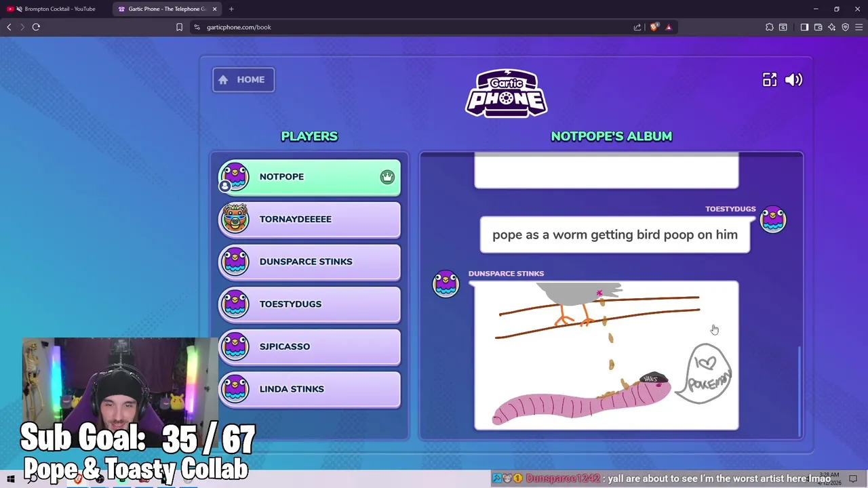Viewport: 868px width, 488px height.
Task: Click NOTPOPE's purple bird avatar
Action: [x=235, y=176]
